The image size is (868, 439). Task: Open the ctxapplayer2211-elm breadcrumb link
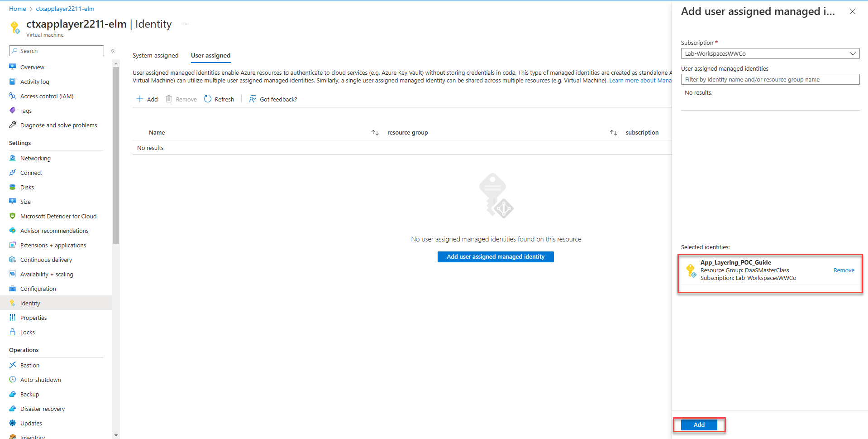pos(65,9)
